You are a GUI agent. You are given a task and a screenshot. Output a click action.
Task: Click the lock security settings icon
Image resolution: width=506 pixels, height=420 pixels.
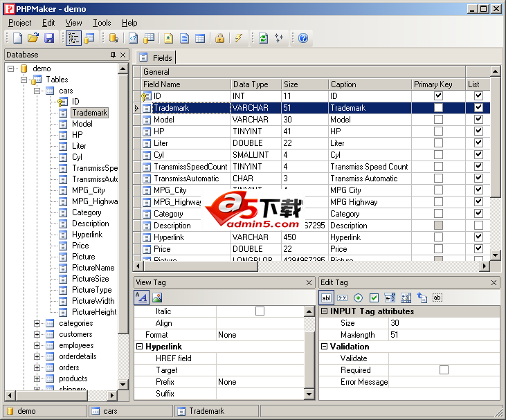click(x=219, y=38)
